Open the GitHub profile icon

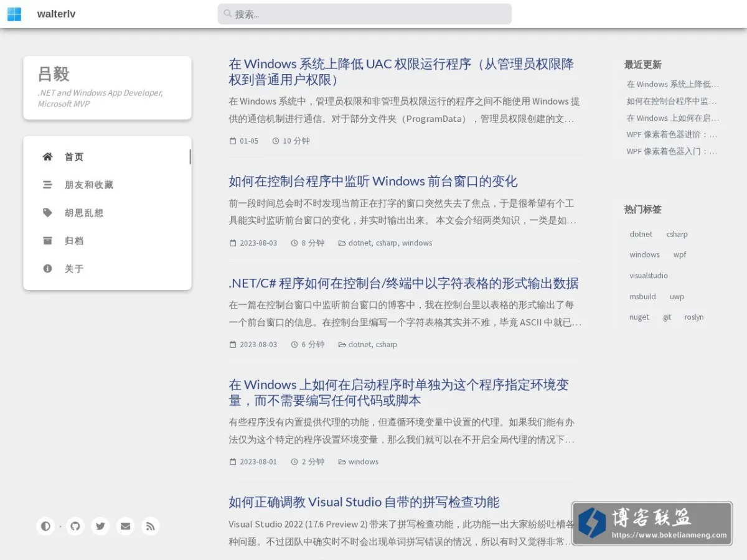(75, 526)
